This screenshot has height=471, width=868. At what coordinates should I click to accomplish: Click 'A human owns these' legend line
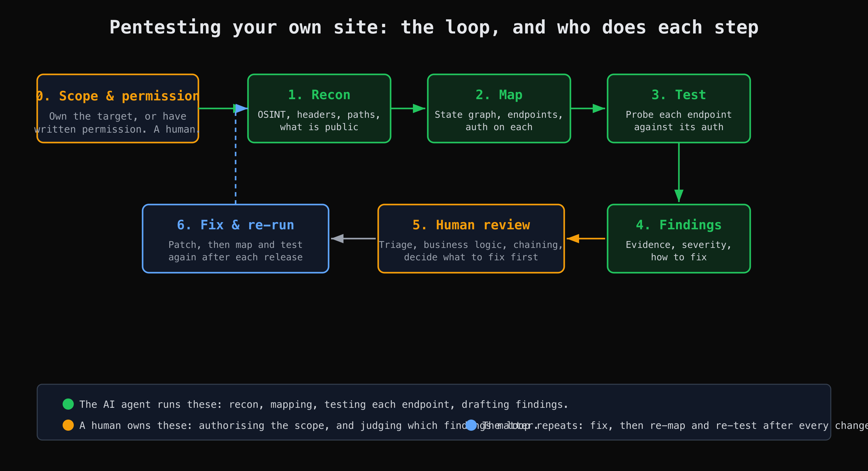point(308,425)
